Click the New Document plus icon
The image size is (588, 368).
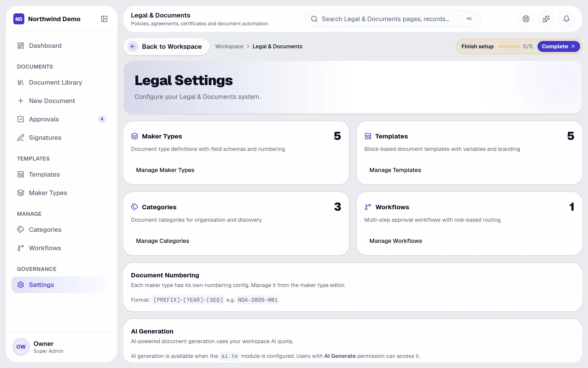[21, 101]
